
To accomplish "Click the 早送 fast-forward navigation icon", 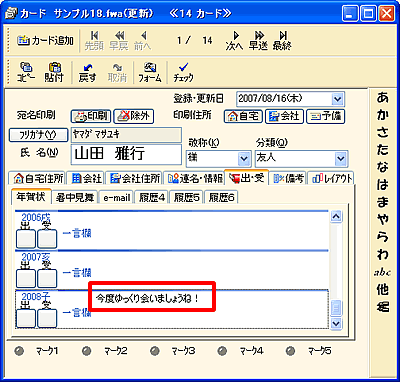I will coord(258,41).
